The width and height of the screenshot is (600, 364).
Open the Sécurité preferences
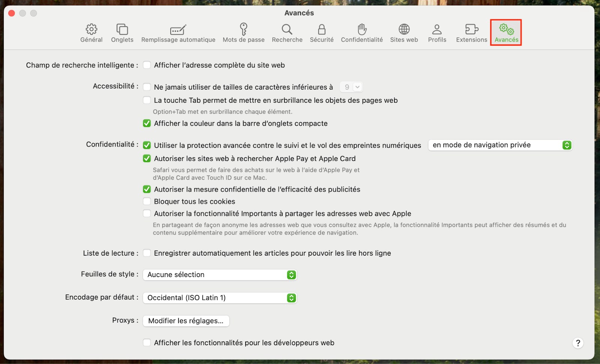click(321, 33)
